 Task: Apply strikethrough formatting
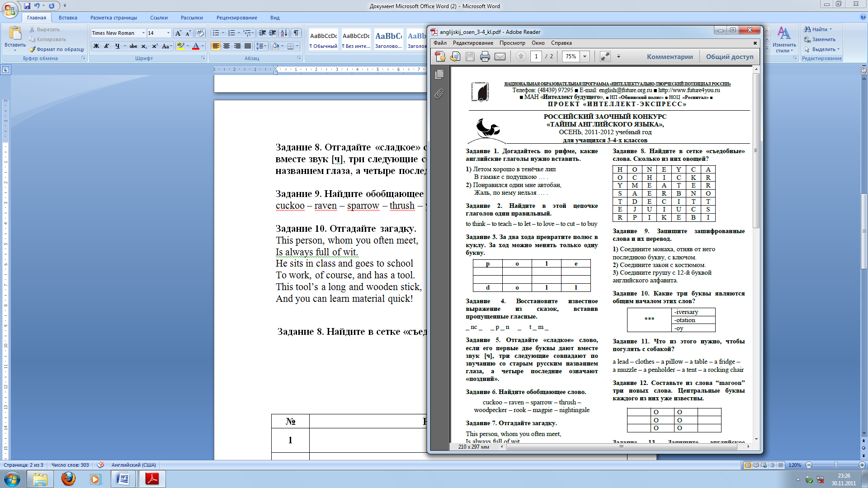pyautogui.click(x=133, y=46)
